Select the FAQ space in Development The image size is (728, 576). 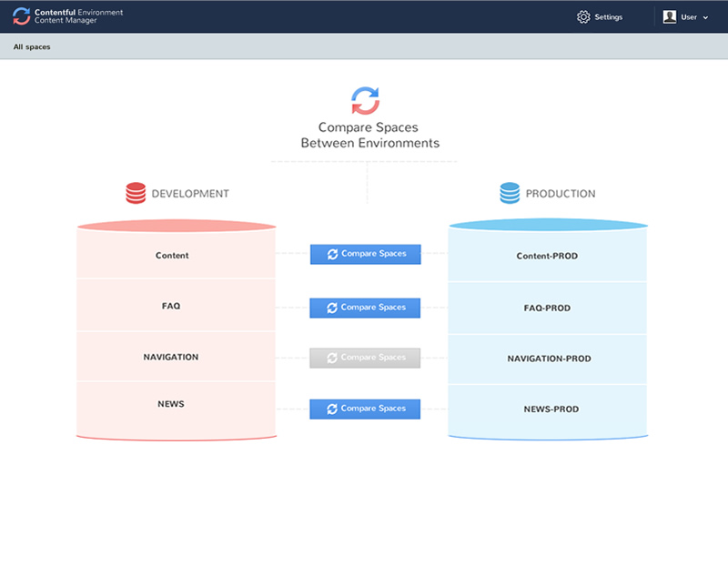click(171, 306)
